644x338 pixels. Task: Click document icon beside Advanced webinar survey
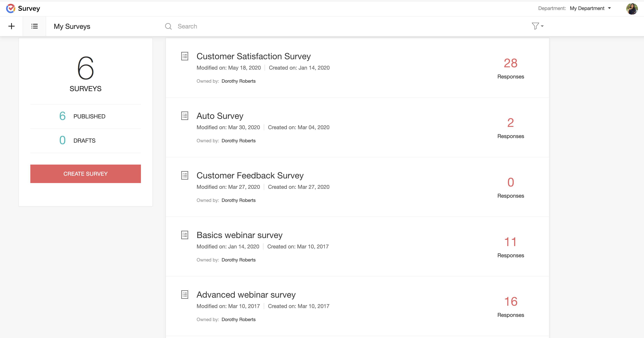185,295
